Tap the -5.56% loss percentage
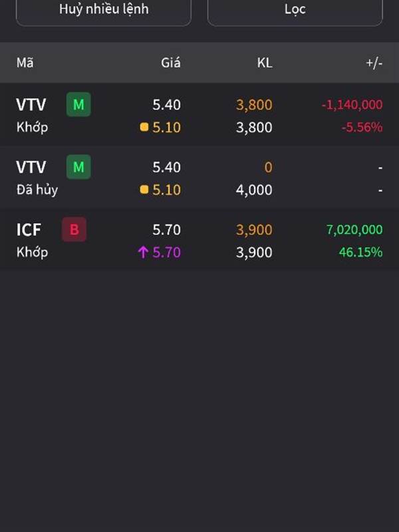Viewport: 399px width, 532px height. pos(362,127)
